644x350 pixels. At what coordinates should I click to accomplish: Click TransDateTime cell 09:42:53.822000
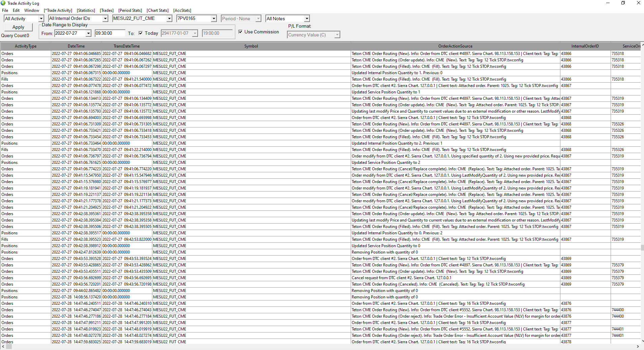pos(127,239)
